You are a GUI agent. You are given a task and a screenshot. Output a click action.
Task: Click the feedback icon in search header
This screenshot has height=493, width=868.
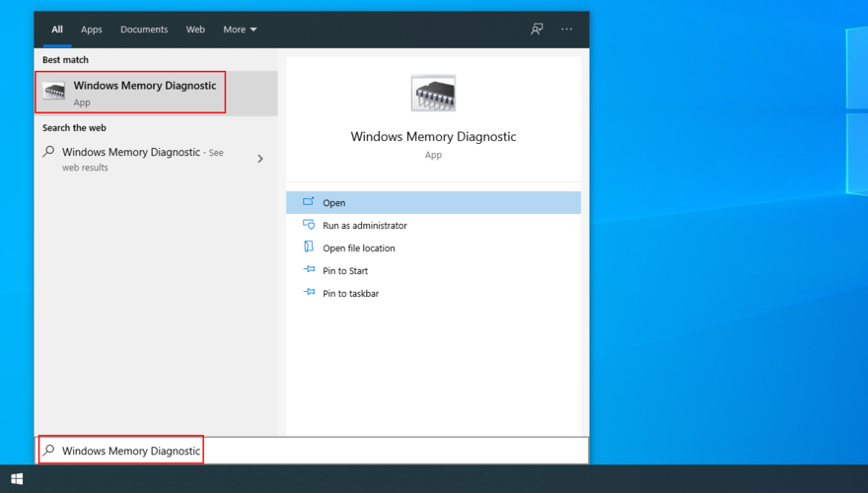537,30
